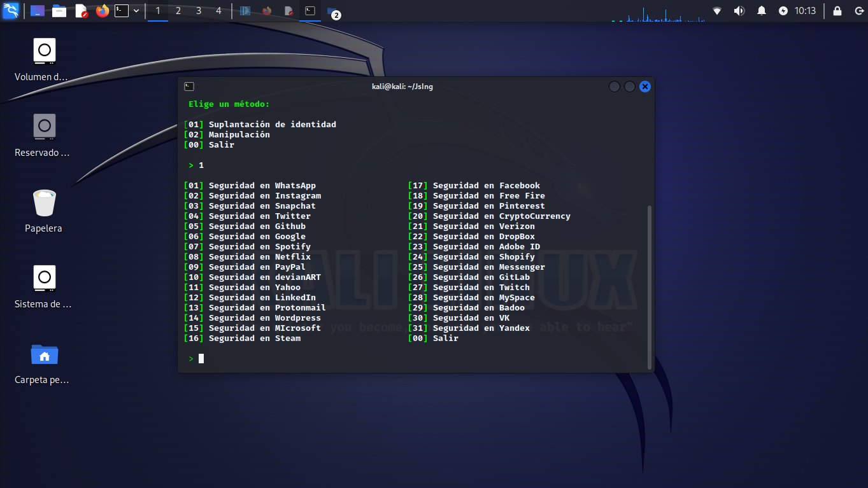Click the CPU usage graph monitor

[657, 14]
